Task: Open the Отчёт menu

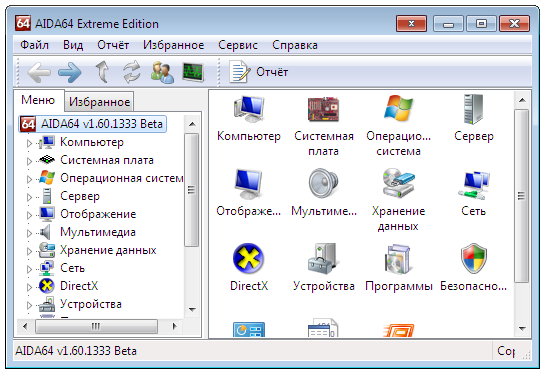Action: [x=113, y=45]
